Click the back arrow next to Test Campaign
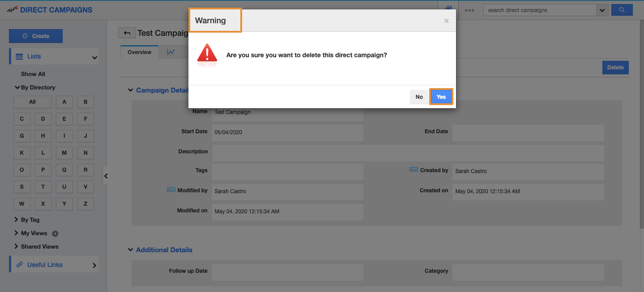The height and width of the screenshot is (292, 644). click(x=127, y=32)
